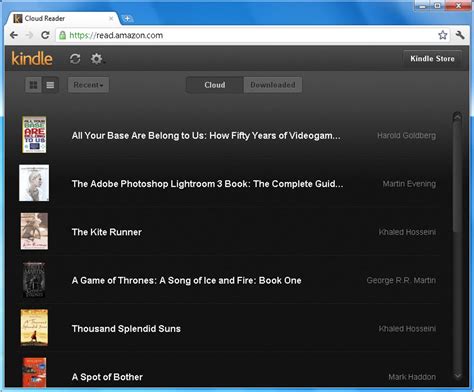Image resolution: width=474 pixels, height=392 pixels.
Task: Open the All Your Base book cover
Action: click(x=34, y=135)
